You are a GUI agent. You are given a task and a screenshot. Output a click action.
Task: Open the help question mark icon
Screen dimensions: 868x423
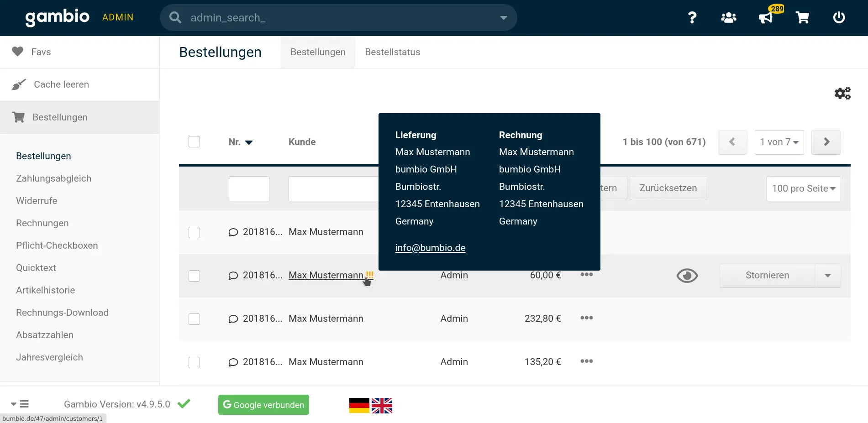[x=692, y=17]
